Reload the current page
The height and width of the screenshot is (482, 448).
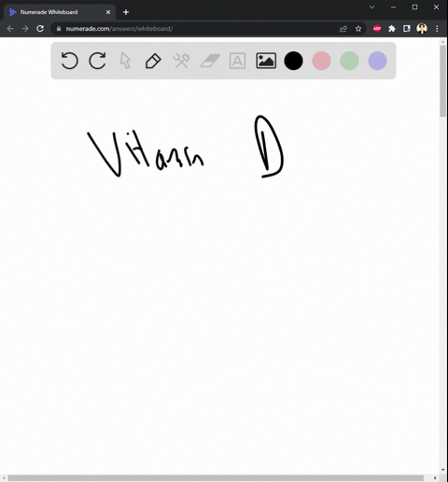[40, 29]
